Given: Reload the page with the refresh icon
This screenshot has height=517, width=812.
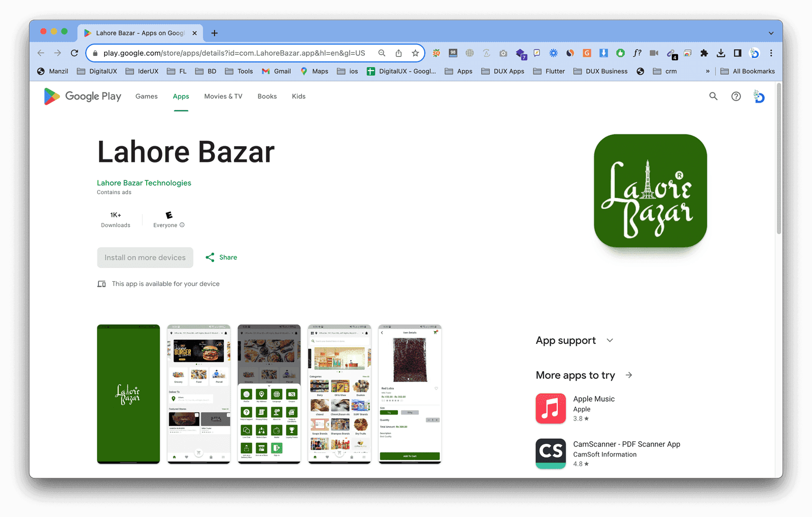Looking at the screenshot, I should pos(74,53).
